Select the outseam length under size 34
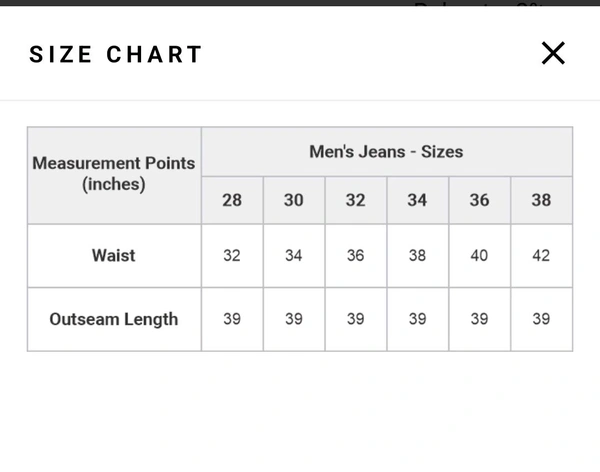Viewport: 600px width, 472px height. (417, 319)
